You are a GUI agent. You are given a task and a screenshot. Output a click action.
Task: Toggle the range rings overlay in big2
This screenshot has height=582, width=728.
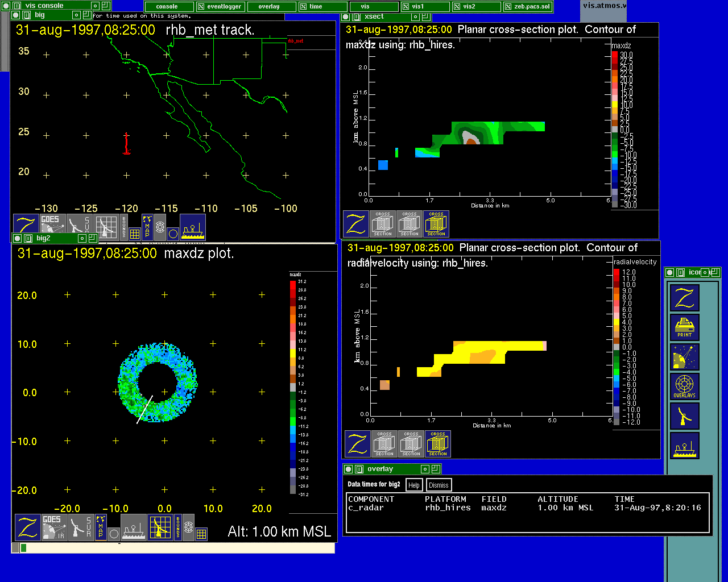188,527
